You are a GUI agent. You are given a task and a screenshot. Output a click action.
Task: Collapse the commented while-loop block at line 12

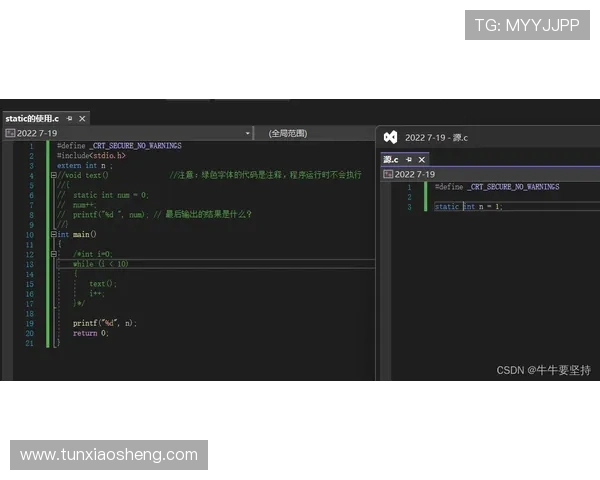tap(53, 254)
